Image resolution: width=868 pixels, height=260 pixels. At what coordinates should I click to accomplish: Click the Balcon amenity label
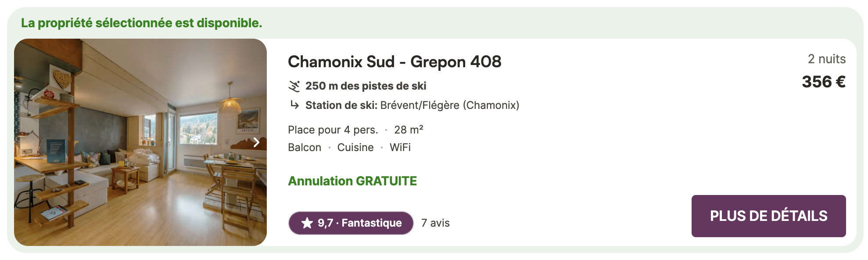(x=305, y=148)
